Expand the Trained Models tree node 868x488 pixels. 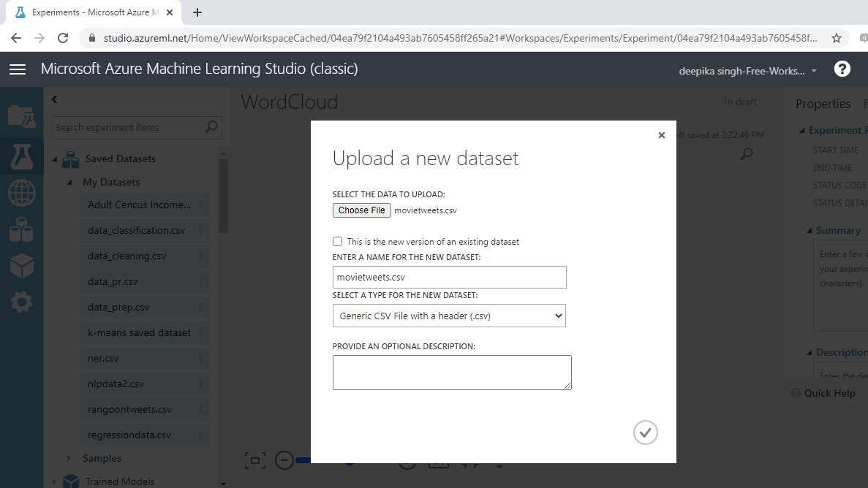53,481
